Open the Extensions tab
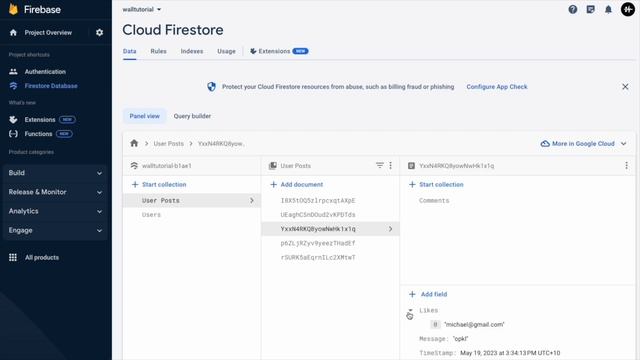This screenshot has height=360, width=640. [279, 51]
